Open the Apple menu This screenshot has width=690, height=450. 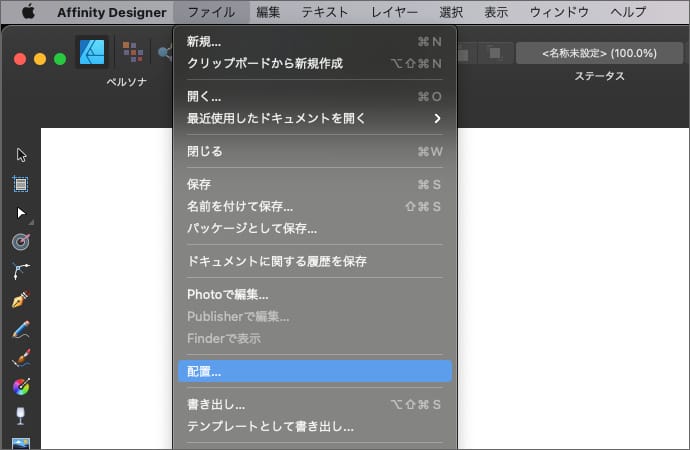(27, 12)
